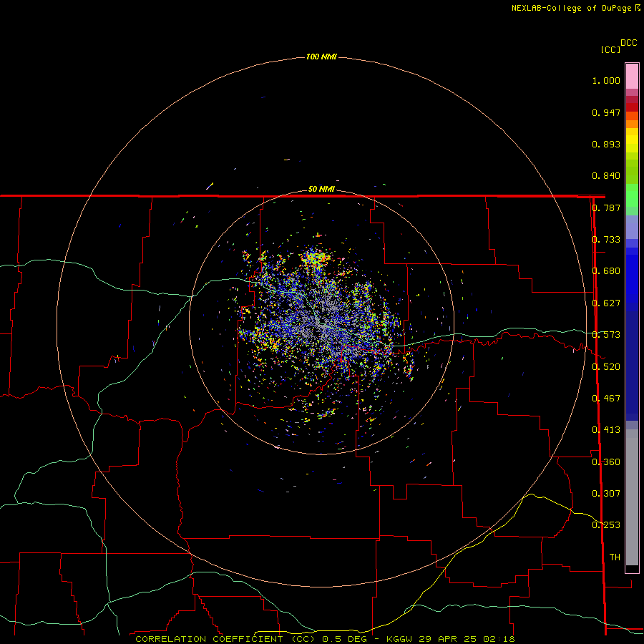Click the 0.467 scale value
Viewport: 644px width, 644px height.
tap(606, 399)
